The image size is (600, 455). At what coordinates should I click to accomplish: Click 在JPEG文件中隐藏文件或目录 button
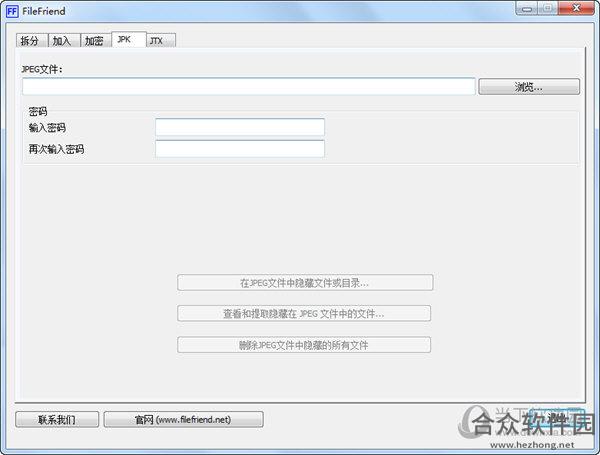(x=305, y=283)
